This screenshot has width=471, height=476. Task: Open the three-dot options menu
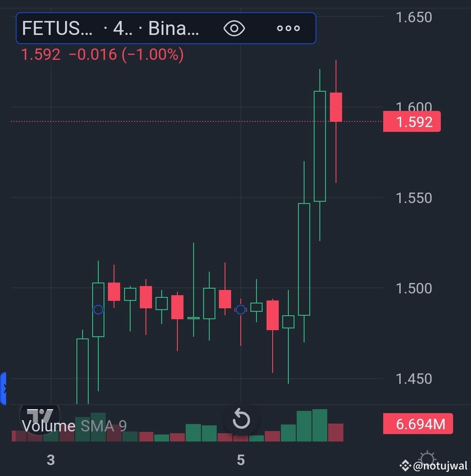(x=288, y=28)
